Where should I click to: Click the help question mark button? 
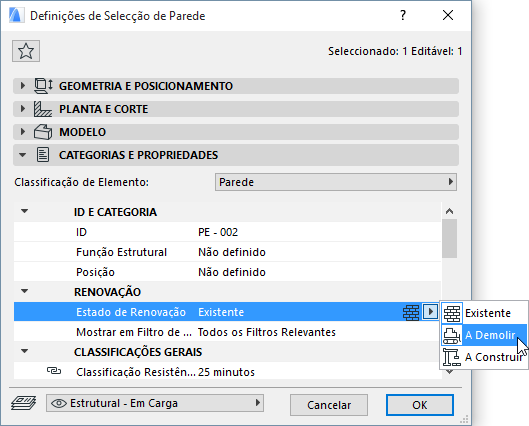403,15
